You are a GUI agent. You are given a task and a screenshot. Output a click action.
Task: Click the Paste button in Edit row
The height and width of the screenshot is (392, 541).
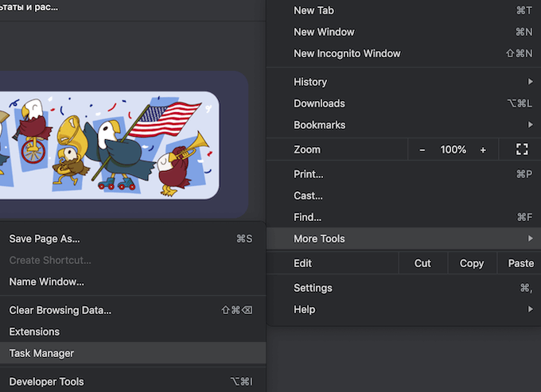pyautogui.click(x=520, y=263)
